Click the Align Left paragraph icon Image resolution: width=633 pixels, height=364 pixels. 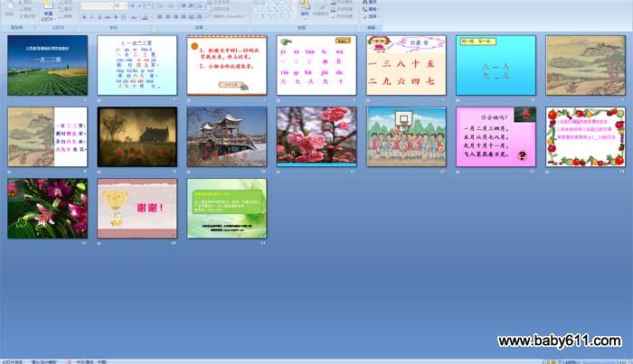click(x=160, y=17)
